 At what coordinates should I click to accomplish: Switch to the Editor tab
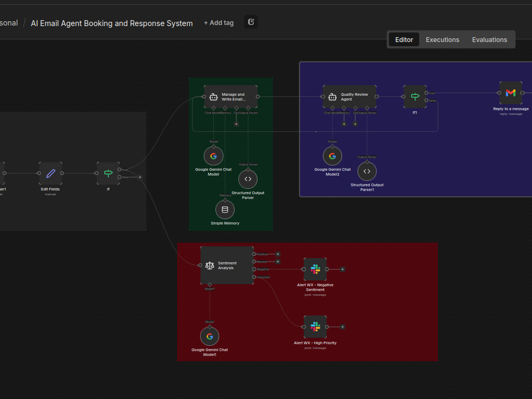pos(404,40)
